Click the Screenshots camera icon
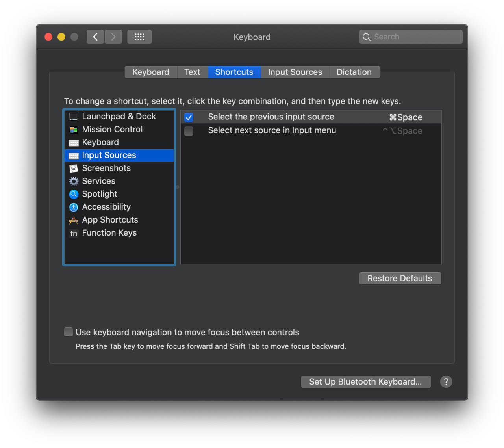 pos(74,169)
